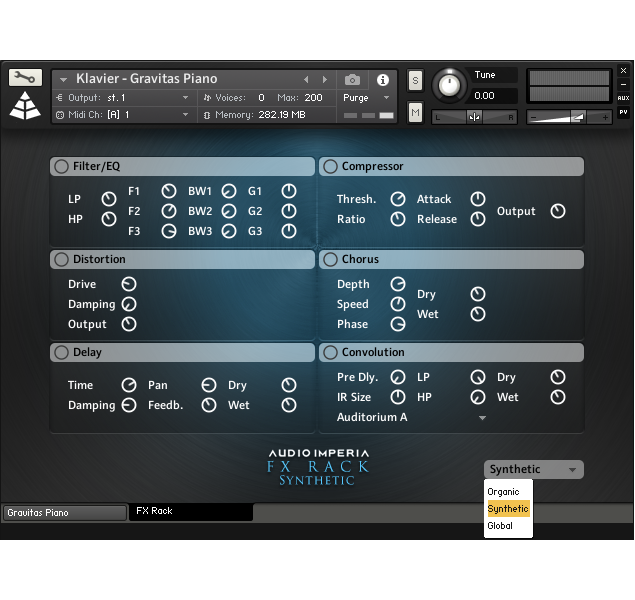Screen dimensions: 635x600
Task: Click the compressor Release knob
Action: (x=478, y=219)
